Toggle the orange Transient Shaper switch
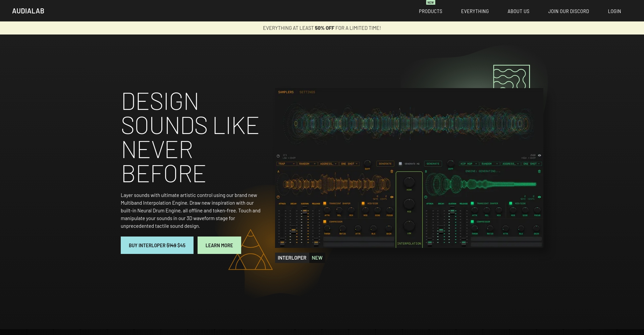 point(325,203)
